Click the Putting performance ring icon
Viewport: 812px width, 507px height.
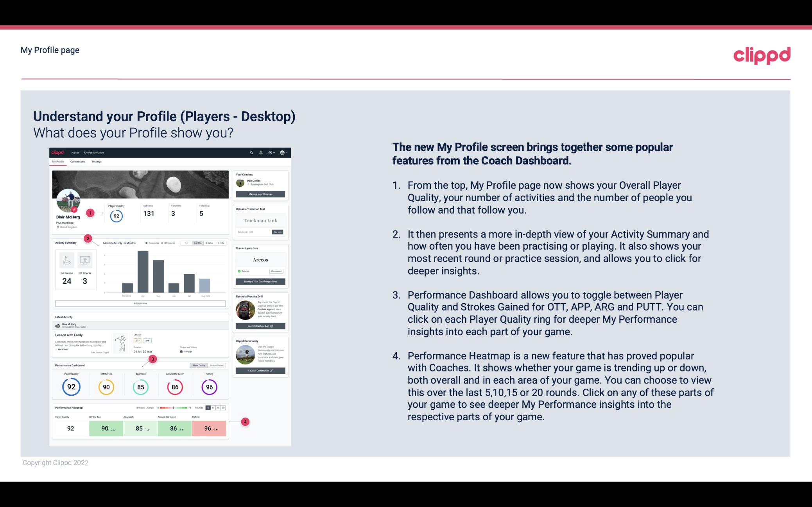pyautogui.click(x=209, y=387)
